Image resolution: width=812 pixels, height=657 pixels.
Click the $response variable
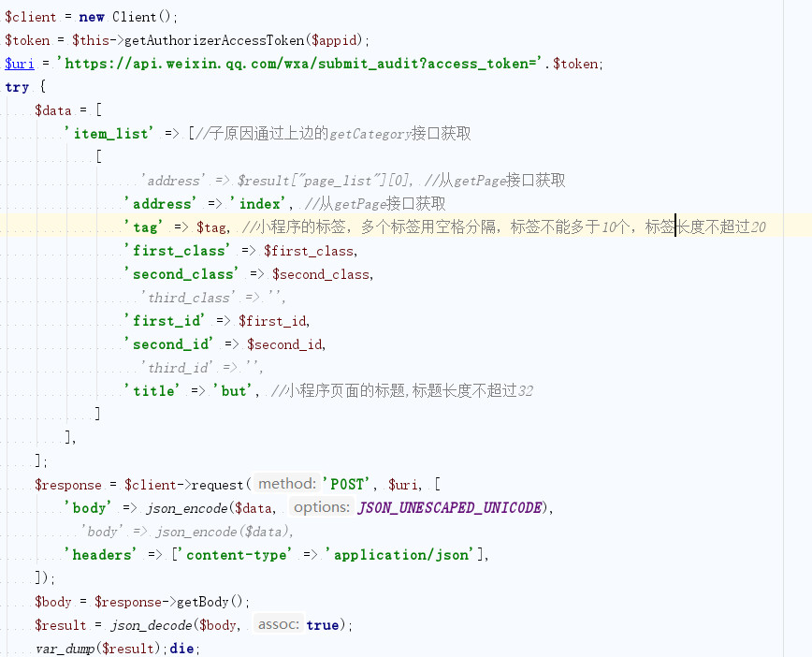(68, 485)
